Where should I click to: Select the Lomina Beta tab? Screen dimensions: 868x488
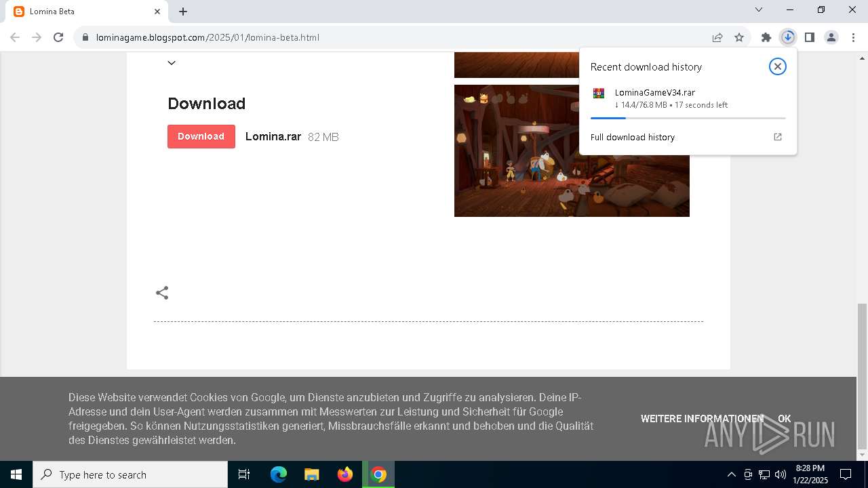(x=86, y=12)
